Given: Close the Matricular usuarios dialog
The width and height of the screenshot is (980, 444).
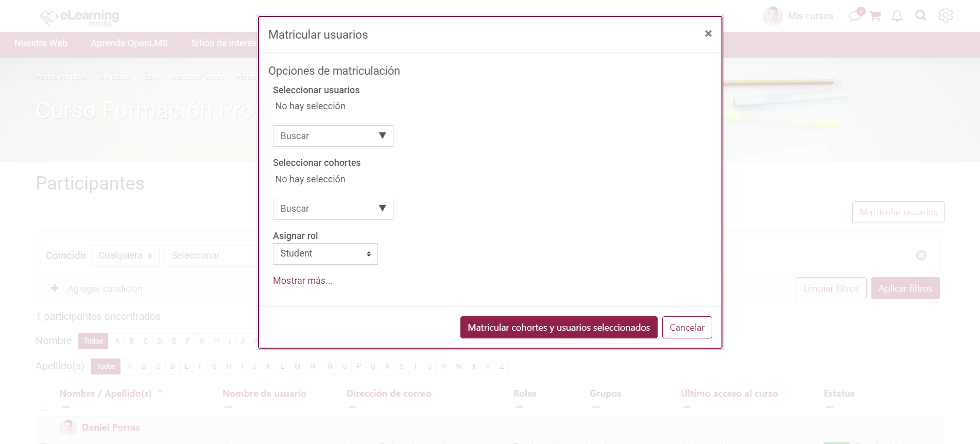Looking at the screenshot, I should point(708,33).
